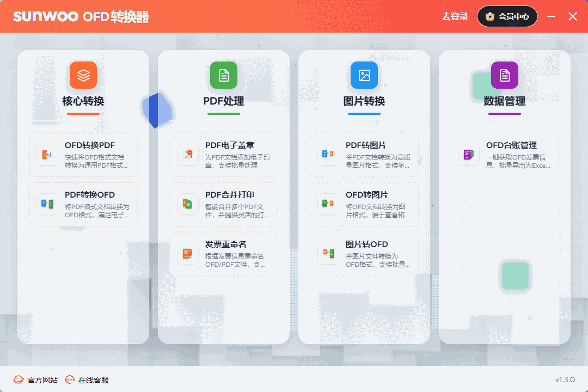The width and height of the screenshot is (588, 392).
Task: Click the green PDF处理 document icon
Action: click(x=223, y=75)
